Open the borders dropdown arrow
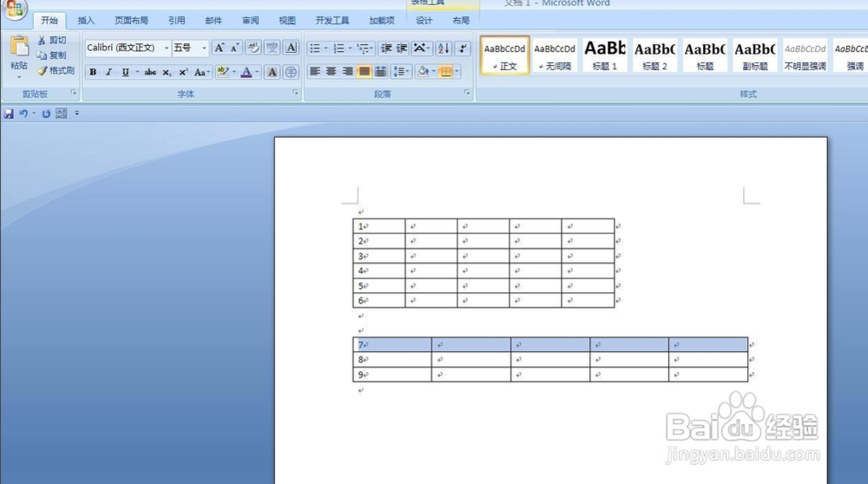The image size is (868, 484). pyautogui.click(x=457, y=71)
